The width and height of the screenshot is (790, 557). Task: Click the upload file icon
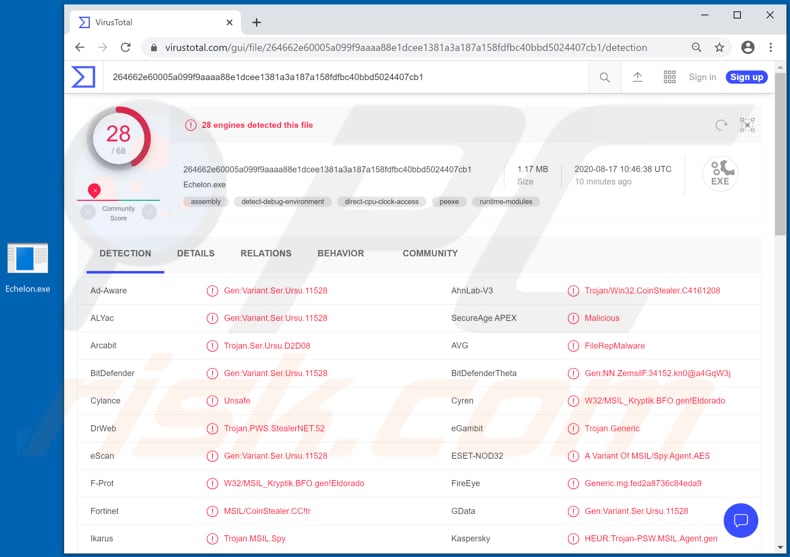click(x=637, y=77)
